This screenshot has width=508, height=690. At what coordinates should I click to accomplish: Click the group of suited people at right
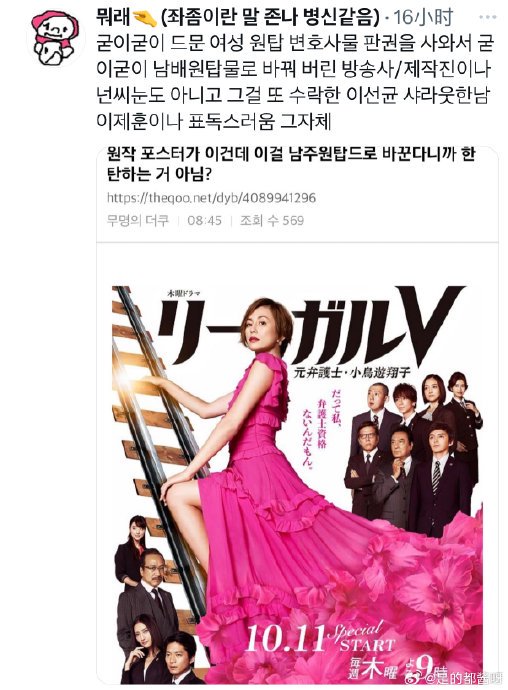pyautogui.click(x=413, y=453)
